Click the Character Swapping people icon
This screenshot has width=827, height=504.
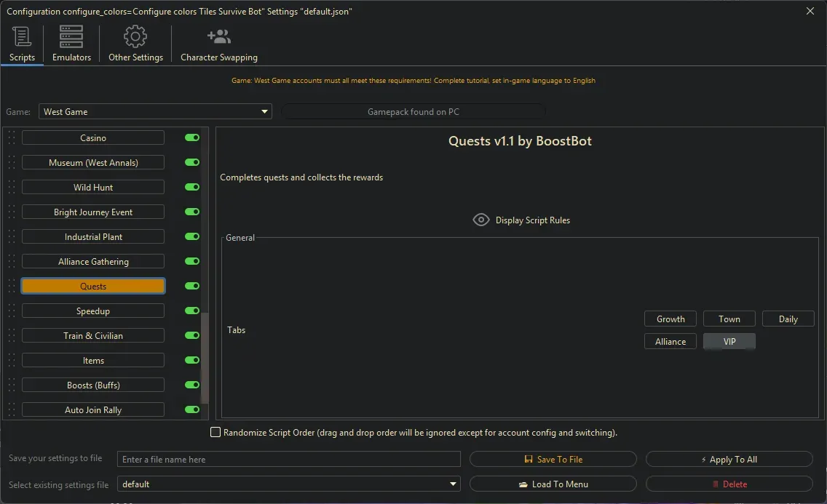[x=218, y=36]
